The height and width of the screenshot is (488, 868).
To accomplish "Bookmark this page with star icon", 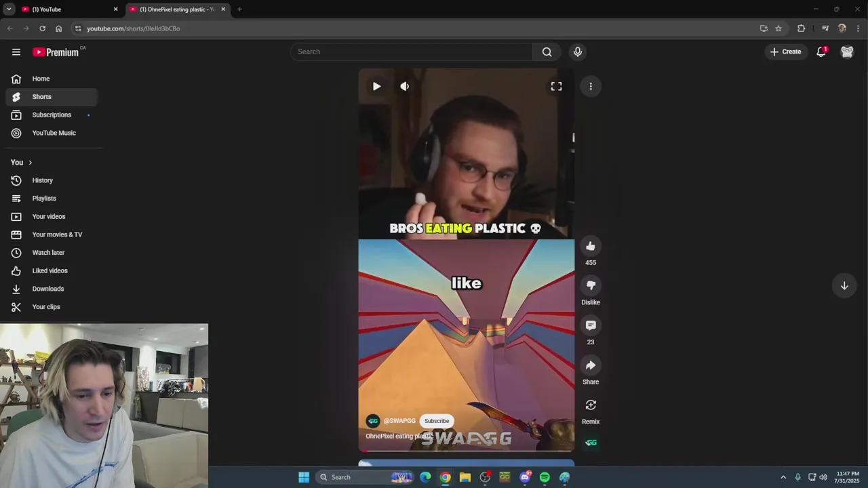I will (778, 28).
